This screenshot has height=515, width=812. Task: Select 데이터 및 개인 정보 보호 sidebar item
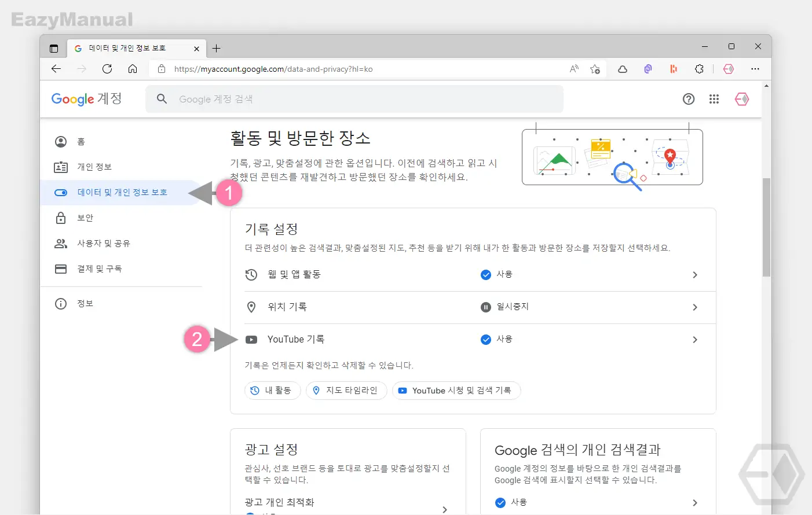(x=121, y=193)
